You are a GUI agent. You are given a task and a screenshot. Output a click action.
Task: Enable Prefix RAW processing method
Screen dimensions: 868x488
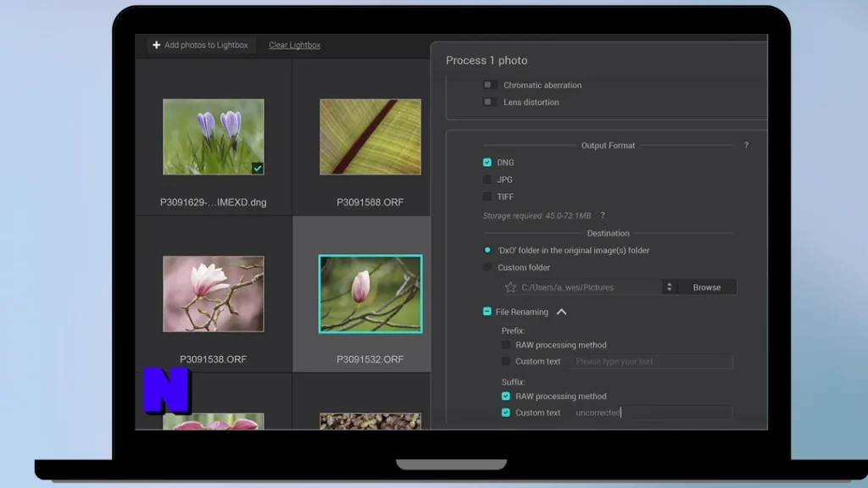[505, 345]
